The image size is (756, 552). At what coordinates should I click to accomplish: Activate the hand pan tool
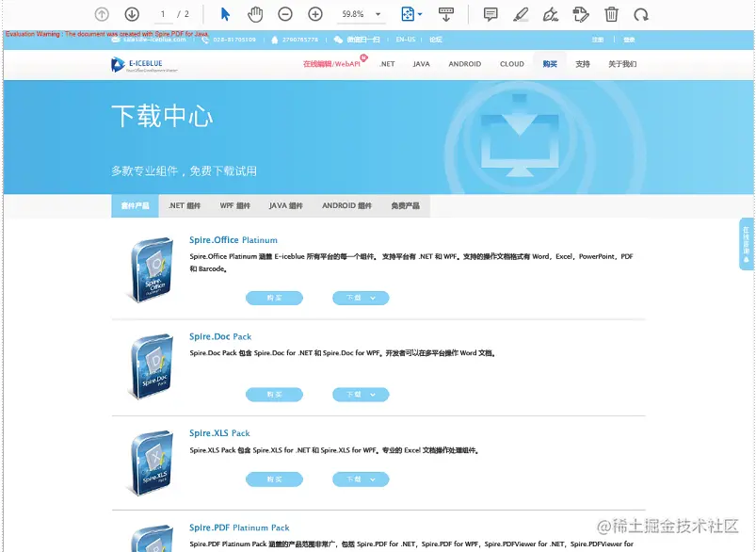pos(255,14)
